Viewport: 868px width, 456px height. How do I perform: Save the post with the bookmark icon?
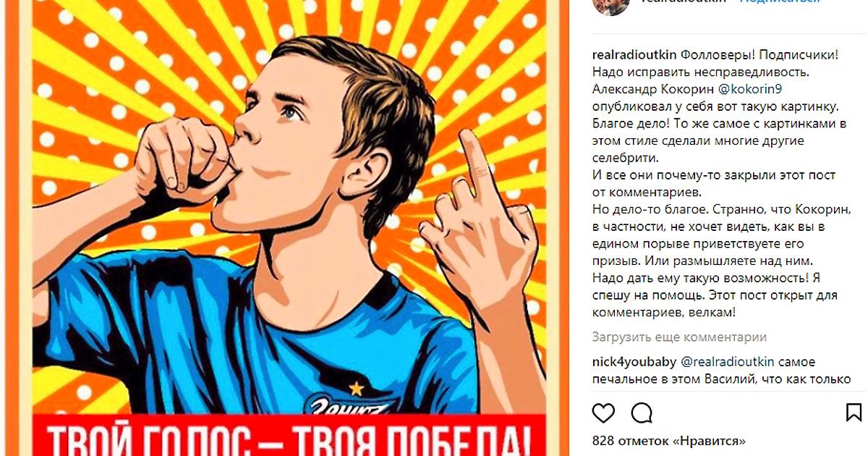coord(854,413)
